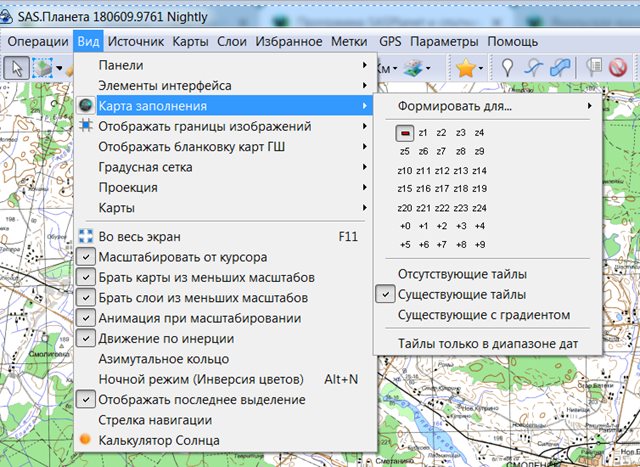Uncheck Существующие тайлы option
Image resolution: width=640 pixels, height=467 pixels.
(x=385, y=294)
